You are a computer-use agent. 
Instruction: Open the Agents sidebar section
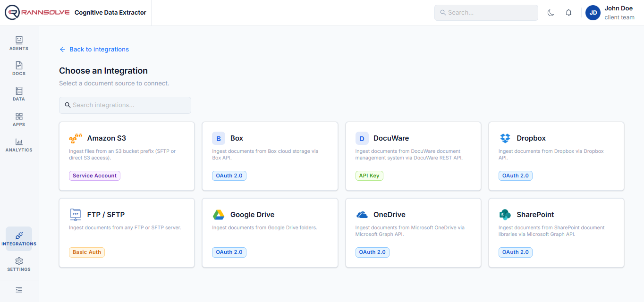(x=19, y=43)
